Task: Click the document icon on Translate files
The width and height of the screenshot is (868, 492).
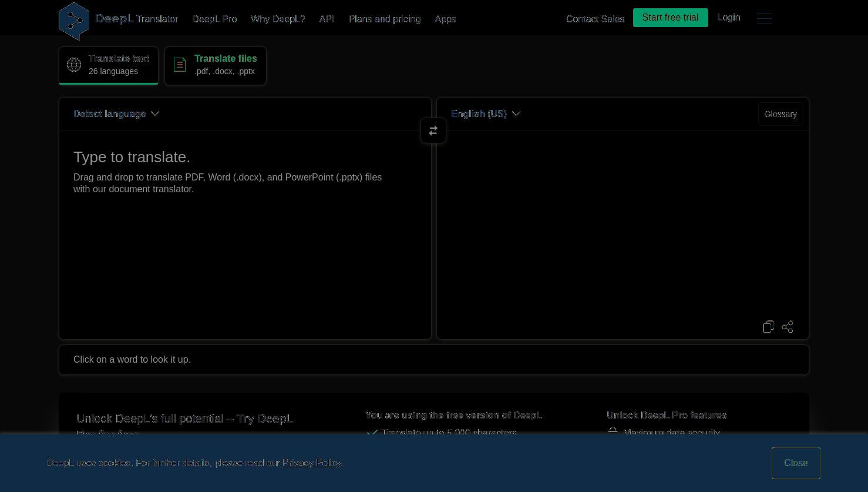Action: pyautogui.click(x=180, y=65)
